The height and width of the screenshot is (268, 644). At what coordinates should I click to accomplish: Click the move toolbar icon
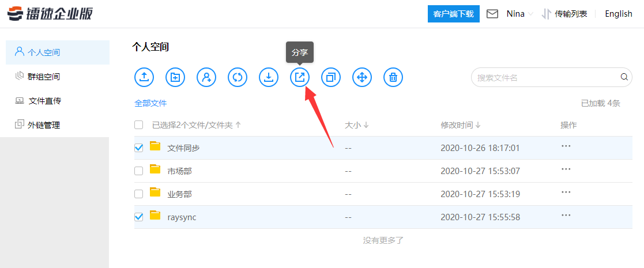[362, 77]
